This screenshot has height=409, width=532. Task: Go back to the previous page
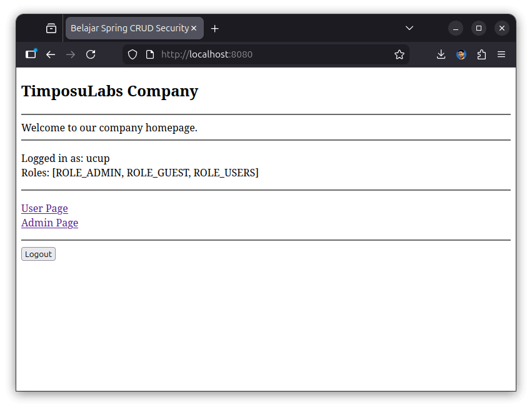(51, 54)
